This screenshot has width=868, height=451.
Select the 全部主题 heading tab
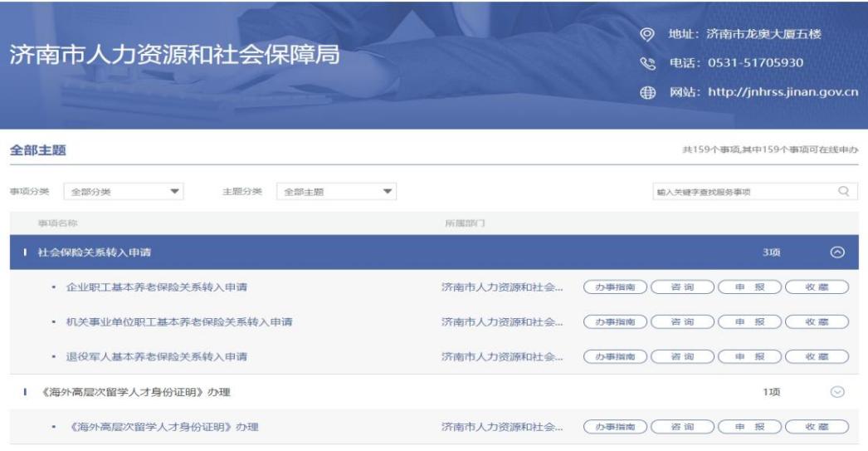(x=37, y=150)
